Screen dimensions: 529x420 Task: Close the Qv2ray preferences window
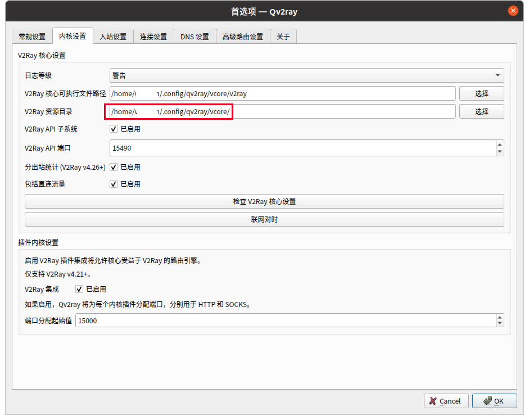(513, 11)
